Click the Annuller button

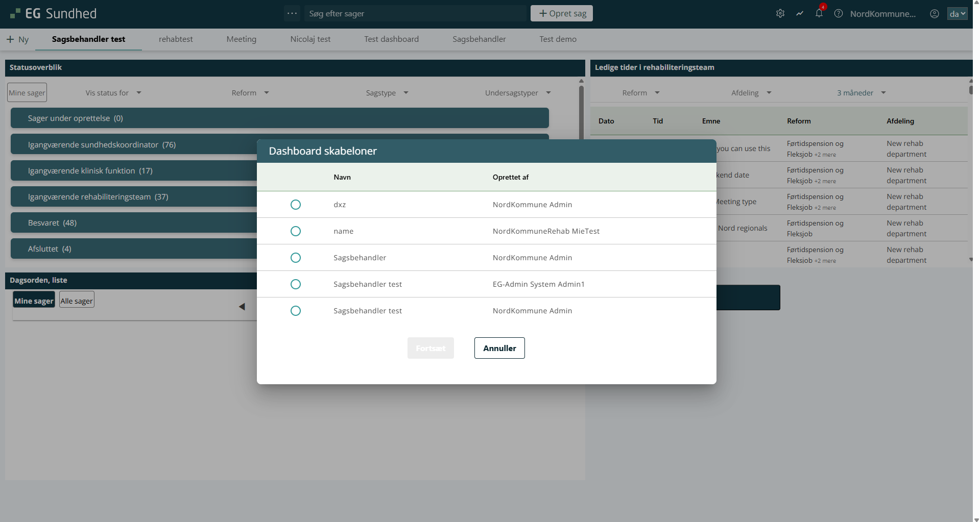499,348
